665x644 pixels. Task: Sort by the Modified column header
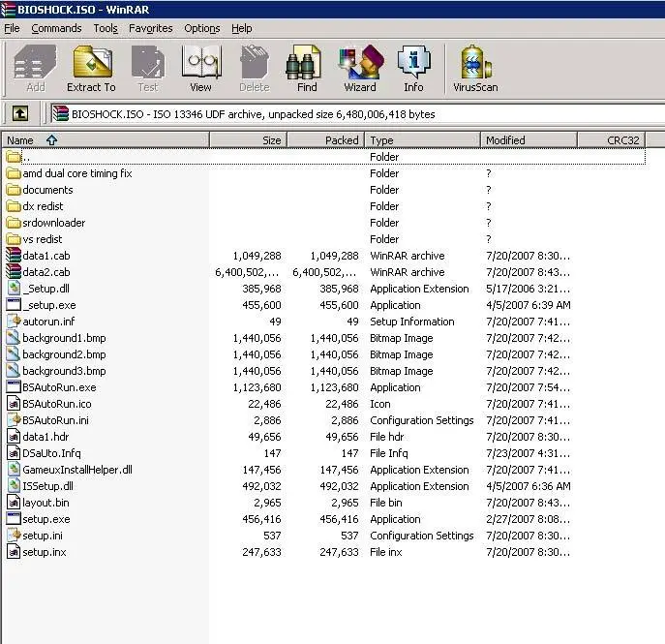coord(529,140)
